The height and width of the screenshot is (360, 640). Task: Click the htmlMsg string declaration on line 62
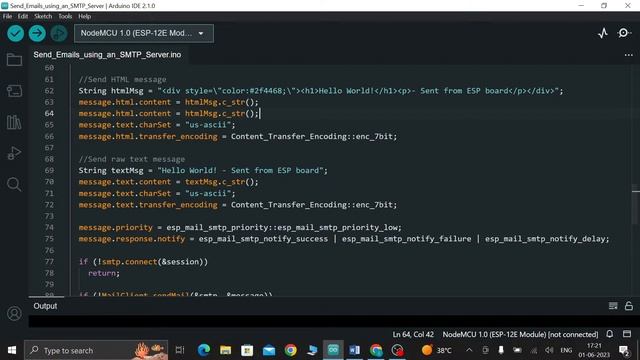tap(321, 91)
